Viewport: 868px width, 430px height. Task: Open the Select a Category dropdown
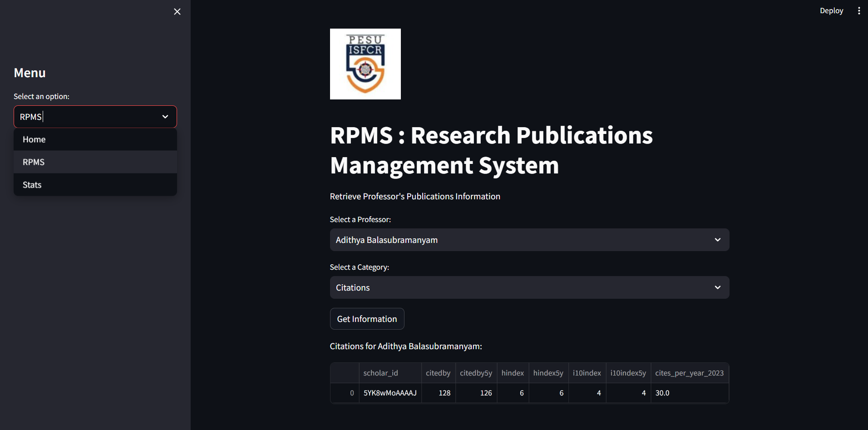pyautogui.click(x=529, y=287)
